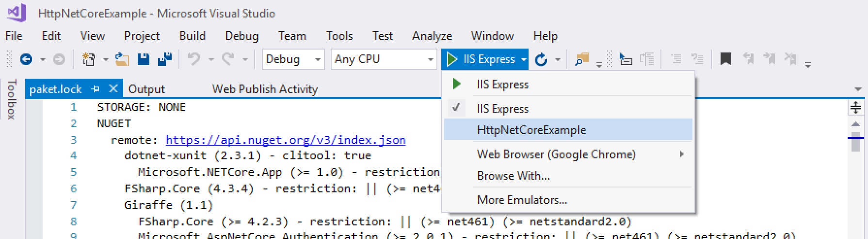This screenshot has height=239, width=868.
Task: Open the Help menu
Action: [546, 36]
